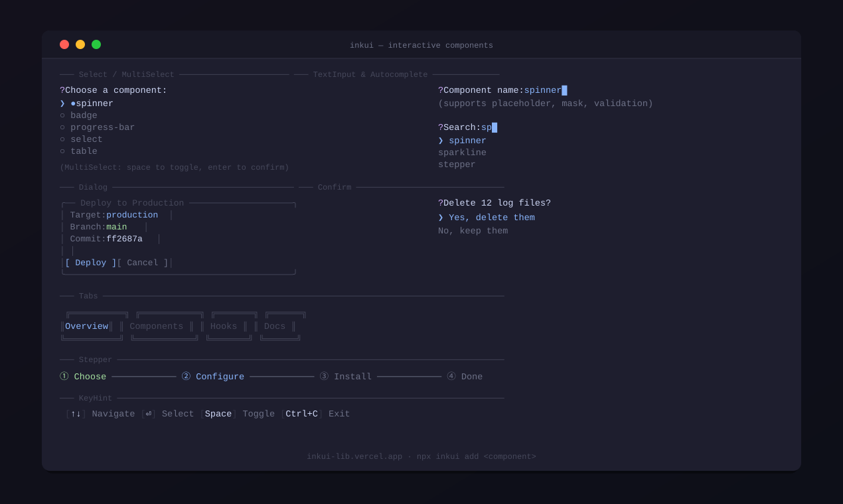Click the commit hash ff2687a
Image resolution: width=843 pixels, height=504 pixels.
(125, 239)
